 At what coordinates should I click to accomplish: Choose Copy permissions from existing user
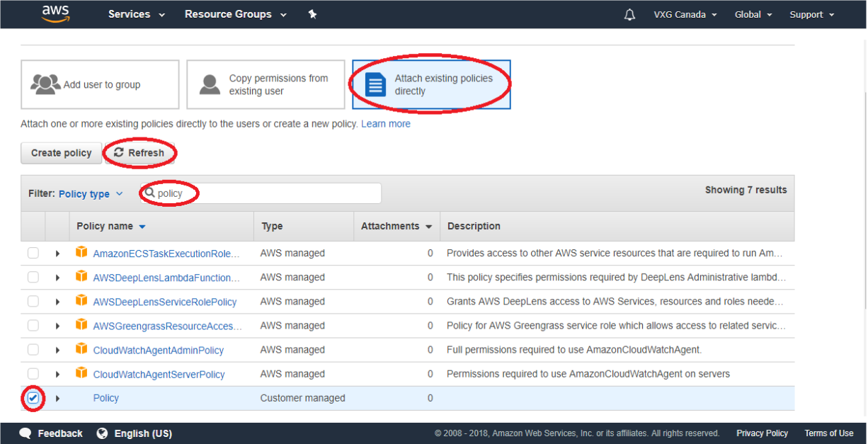pyautogui.click(x=265, y=84)
